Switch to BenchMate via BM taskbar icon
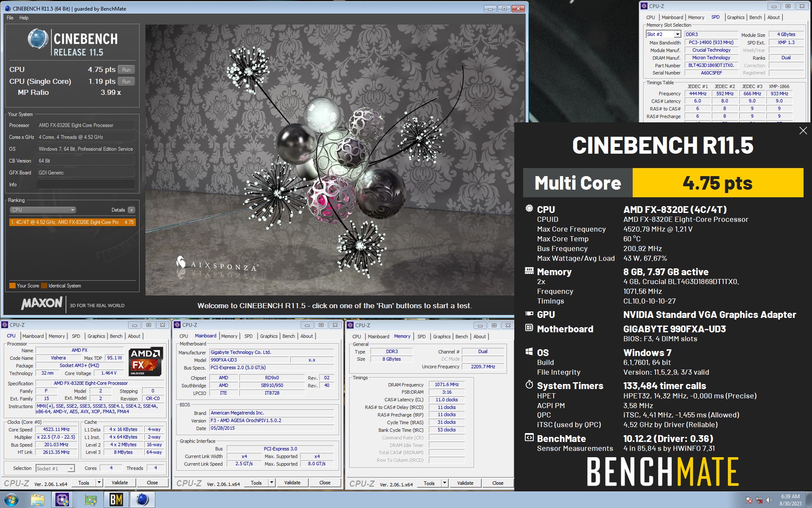 [x=116, y=500]
